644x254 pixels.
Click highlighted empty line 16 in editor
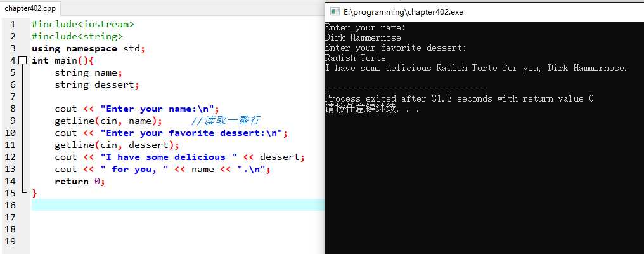177,204
